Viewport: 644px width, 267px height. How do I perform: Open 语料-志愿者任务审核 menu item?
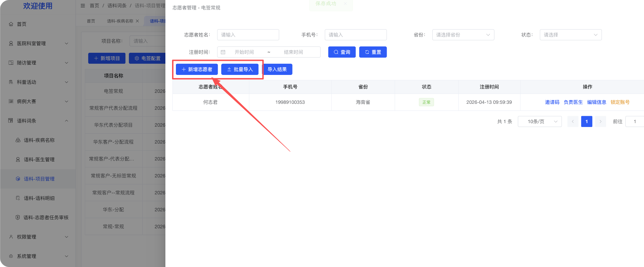[38, 218]
